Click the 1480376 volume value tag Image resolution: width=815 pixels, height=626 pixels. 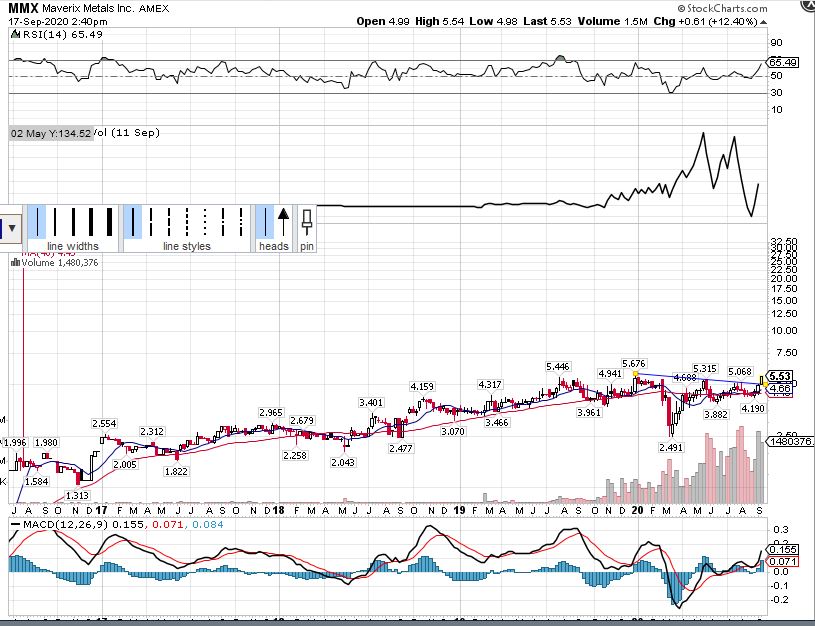791,441
